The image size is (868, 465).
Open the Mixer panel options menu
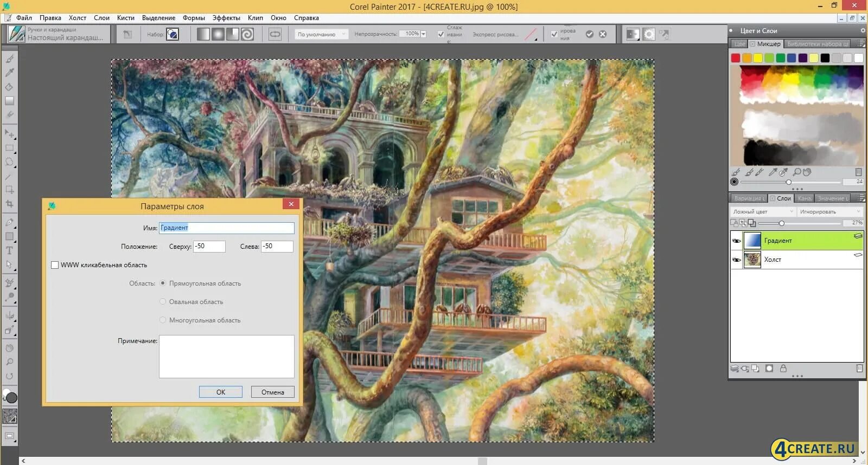[x=861, y=44]
